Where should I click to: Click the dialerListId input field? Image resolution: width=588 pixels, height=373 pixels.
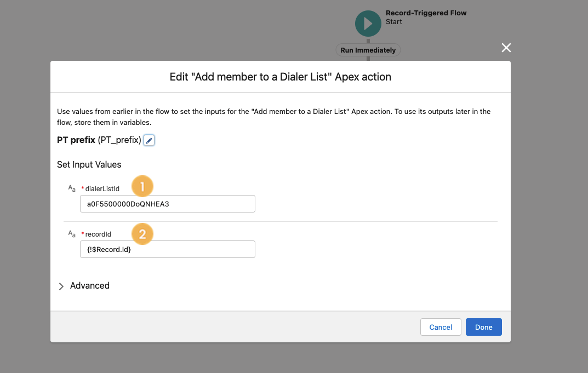[x=168, y=204]
